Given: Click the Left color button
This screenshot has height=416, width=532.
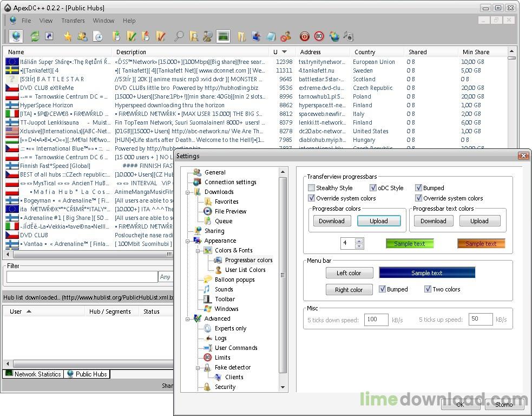Looking at the screenshot, I should click(x=349, y=273).
